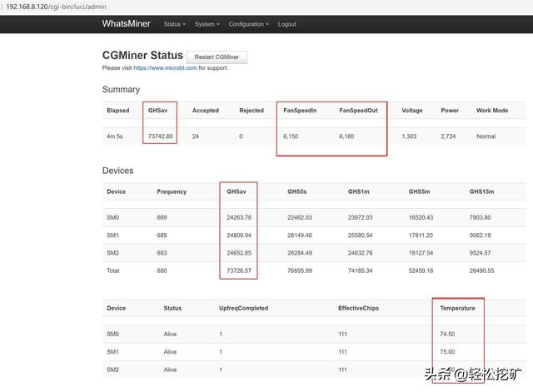Click the FanSpeedOut value 6,180
Screen dimensions: 533x392
[348, 136]
